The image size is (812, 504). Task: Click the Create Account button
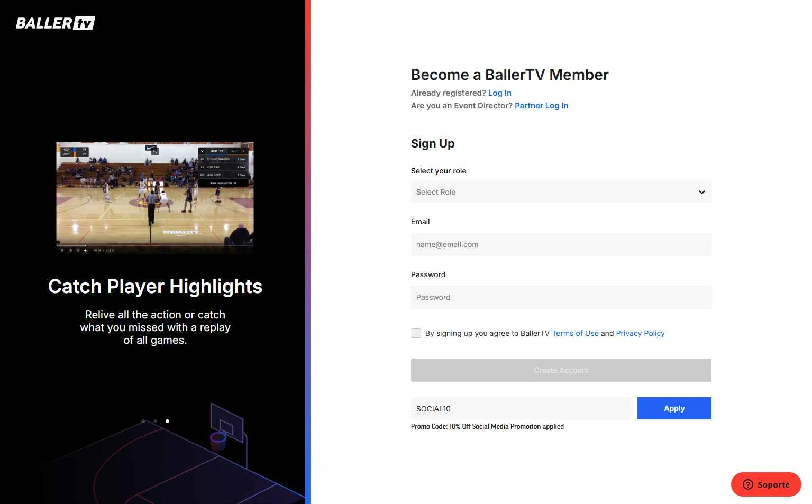point(561,370)
